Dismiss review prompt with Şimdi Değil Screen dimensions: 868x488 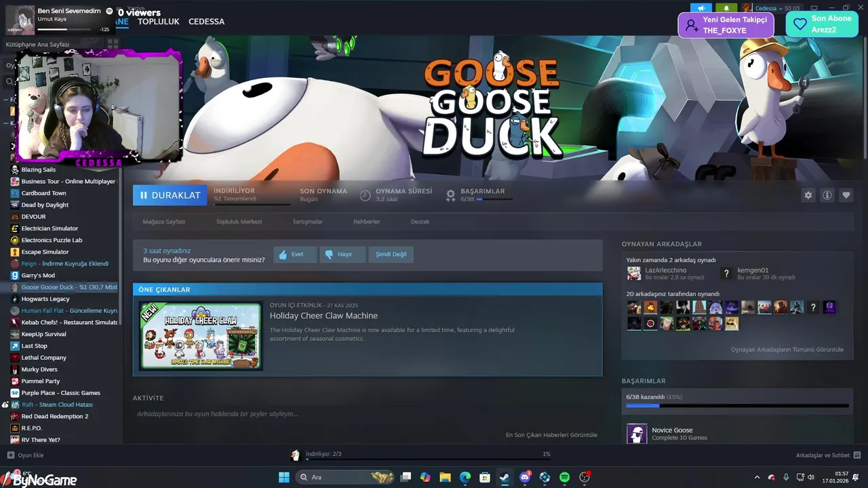point(391,254)
